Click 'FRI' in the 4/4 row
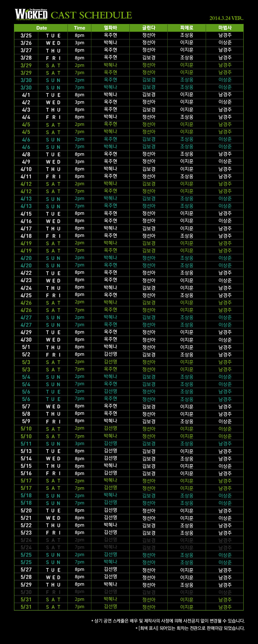The width and height of the screenshot is (258, 644). (53, 117)
